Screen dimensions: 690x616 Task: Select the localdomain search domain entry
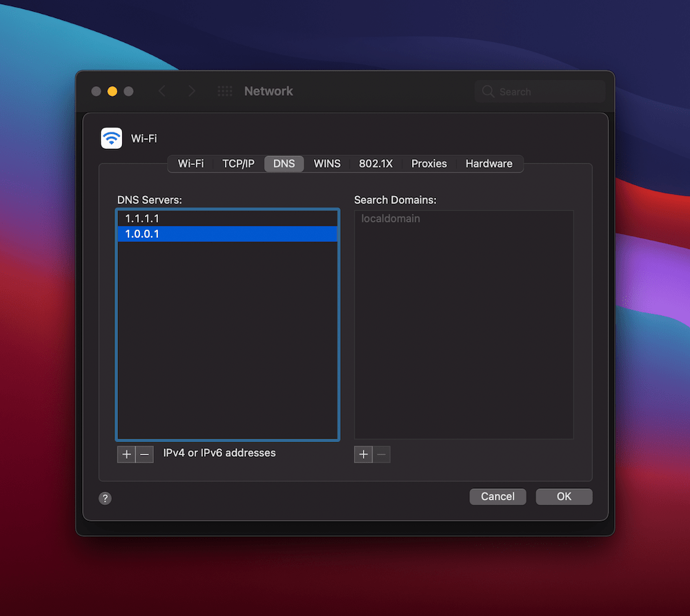click(464, 218)
